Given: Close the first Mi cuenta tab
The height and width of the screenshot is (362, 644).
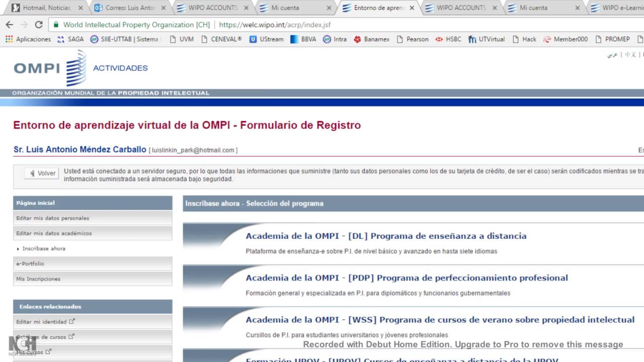Looking at the screenshot, I should tap(329, 8).
